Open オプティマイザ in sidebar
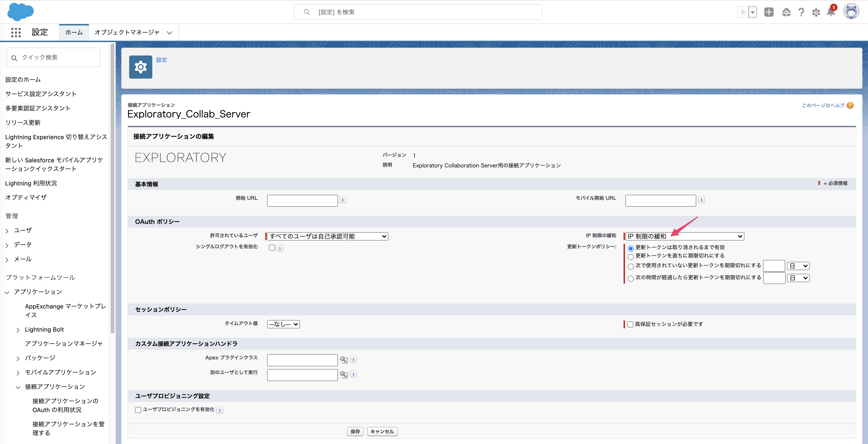This screenshot has height=444, width=868. (x=26, y=197)
